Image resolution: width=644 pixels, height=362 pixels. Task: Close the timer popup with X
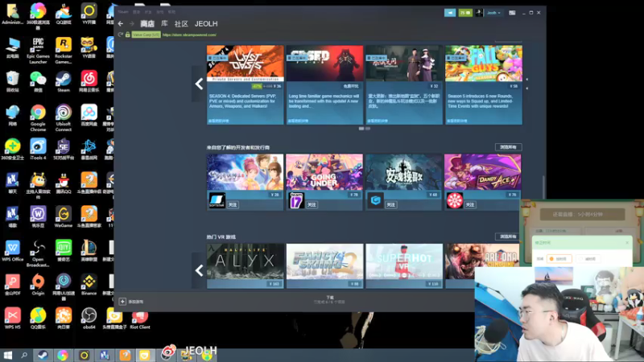(x=627, y=243)
